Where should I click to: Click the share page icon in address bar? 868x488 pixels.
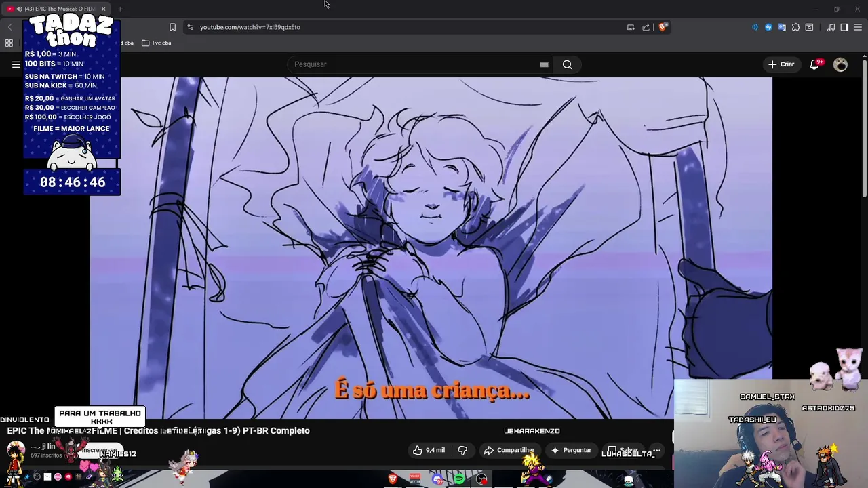(x=646, y=27)
